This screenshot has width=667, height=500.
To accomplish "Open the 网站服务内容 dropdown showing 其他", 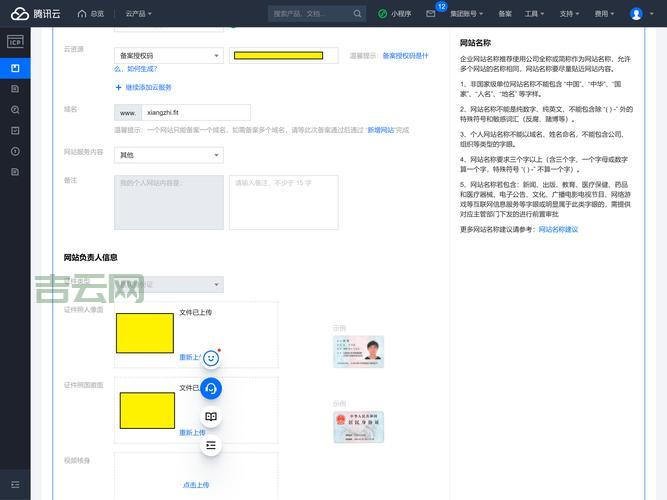I will 168,155.
